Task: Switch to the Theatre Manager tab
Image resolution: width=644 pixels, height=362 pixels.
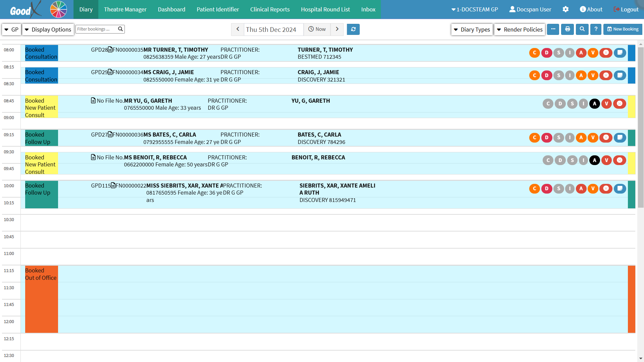Action: point(125,9)
